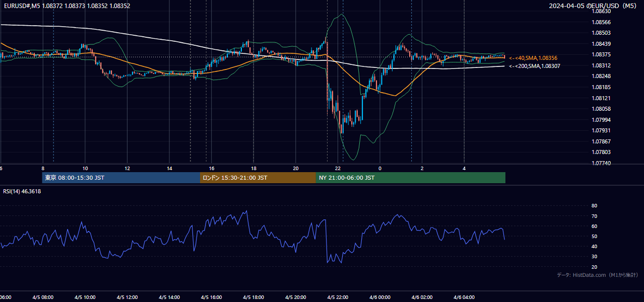Viewport: 644px width, 302px height.
Task: Click RSI scale value 20
Action: (x=594, y=267)
